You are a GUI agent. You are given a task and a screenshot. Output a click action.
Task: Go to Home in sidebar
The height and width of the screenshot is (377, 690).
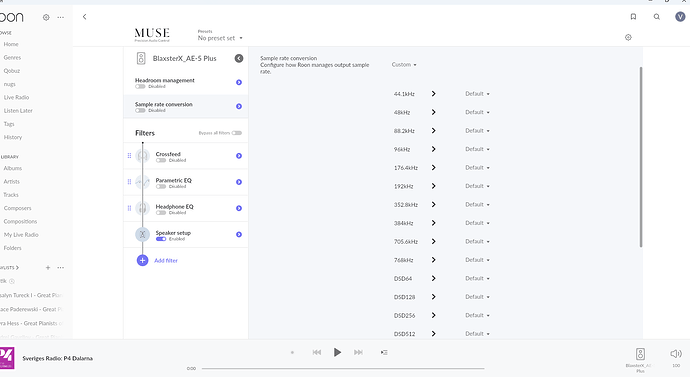[x=11, y=44]
